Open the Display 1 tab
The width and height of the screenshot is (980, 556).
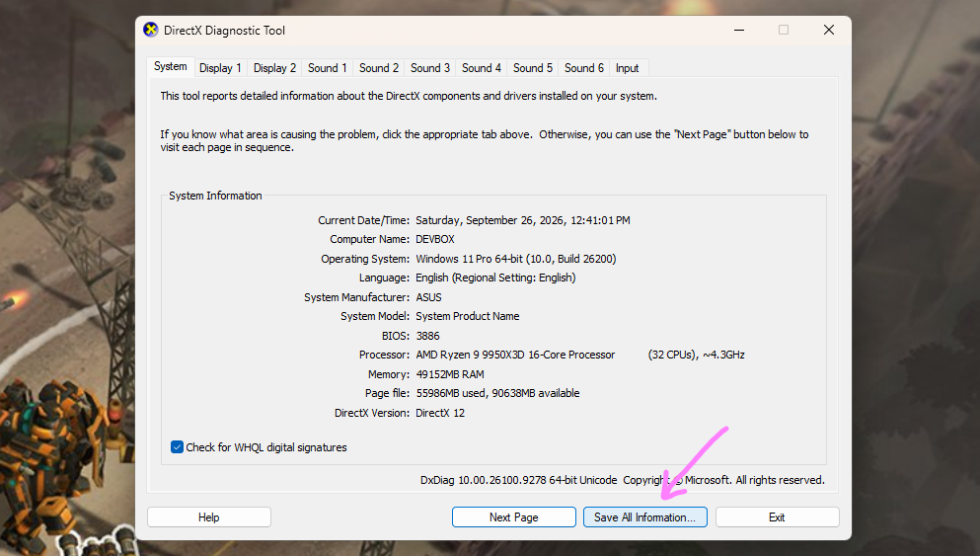[x=220, y=68]
